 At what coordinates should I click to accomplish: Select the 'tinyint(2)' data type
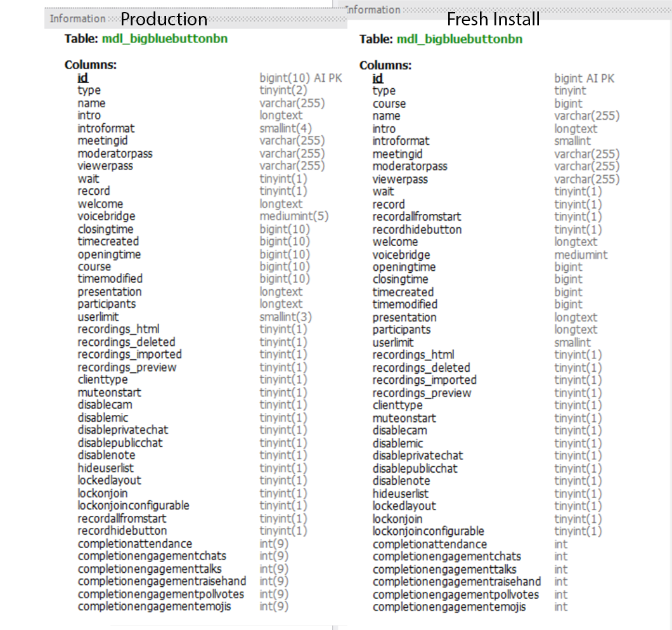pyautogui.click(x=283, y=91)
